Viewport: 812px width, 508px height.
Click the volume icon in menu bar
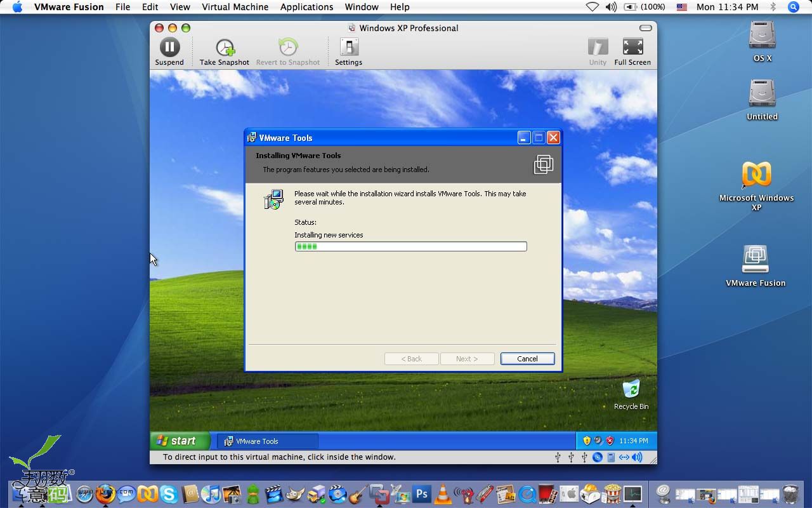click(611, 7)
